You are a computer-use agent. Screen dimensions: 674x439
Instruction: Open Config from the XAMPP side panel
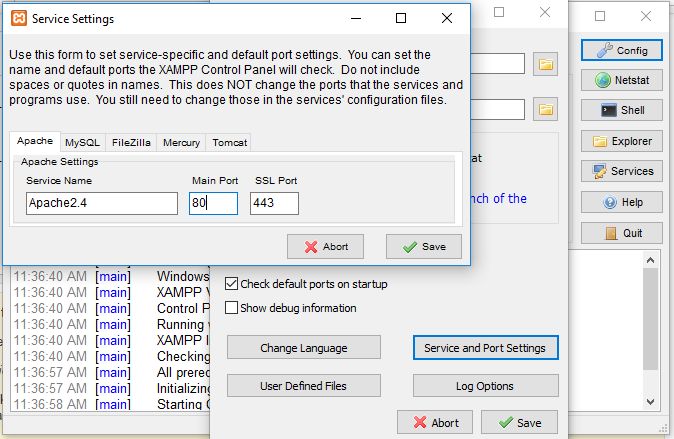pyautogui.click(x=622, y=50)
